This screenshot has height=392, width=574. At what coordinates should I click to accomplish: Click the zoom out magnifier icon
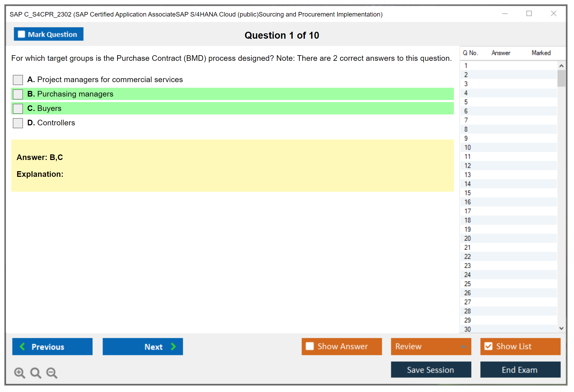coord(52,373)
